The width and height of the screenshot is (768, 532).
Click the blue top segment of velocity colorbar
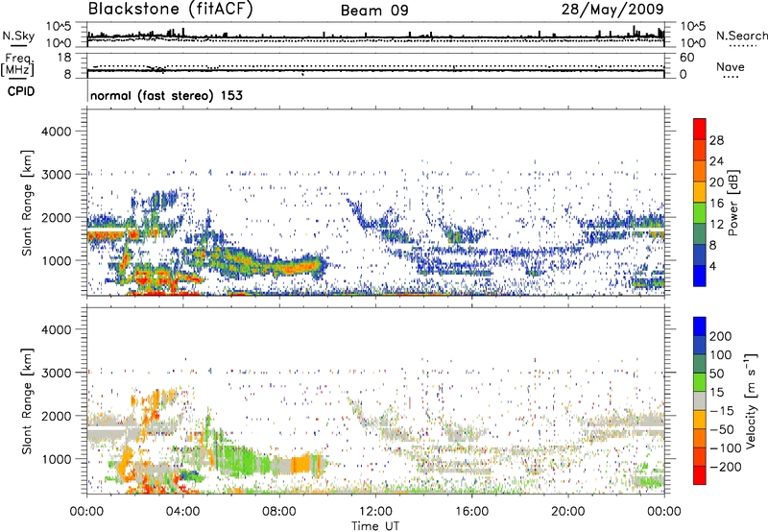(x=700, y=326)
